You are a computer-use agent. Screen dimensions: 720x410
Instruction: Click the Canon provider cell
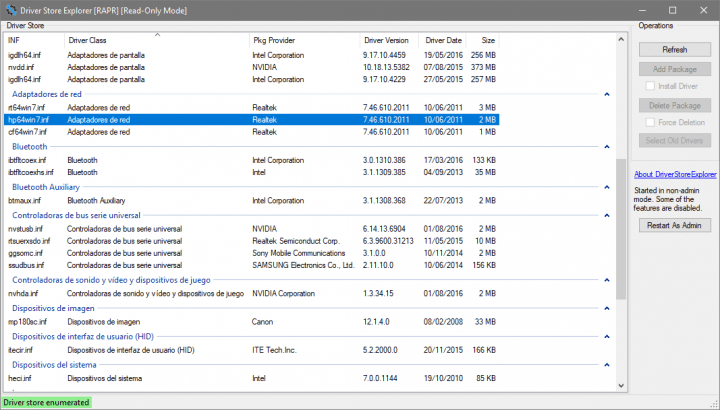click(262, 322)
